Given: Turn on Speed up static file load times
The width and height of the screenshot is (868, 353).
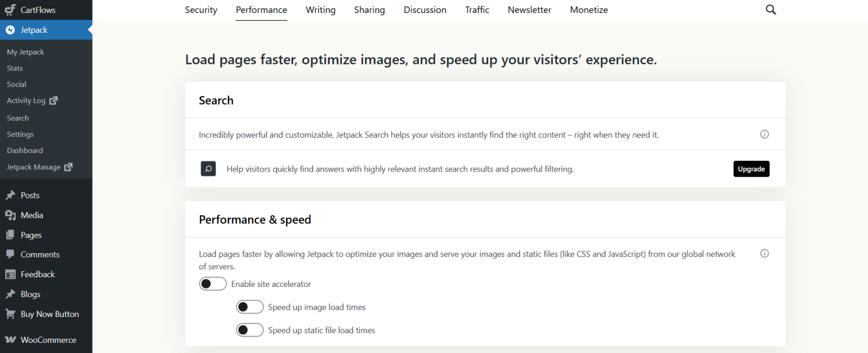Looking at the screenshot, I should pos(250,330).
